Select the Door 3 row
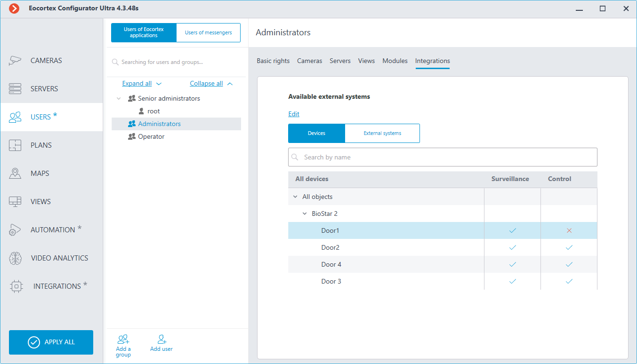Screen dimensions: 637x364 pyautogui.click(x=443, y=281)
